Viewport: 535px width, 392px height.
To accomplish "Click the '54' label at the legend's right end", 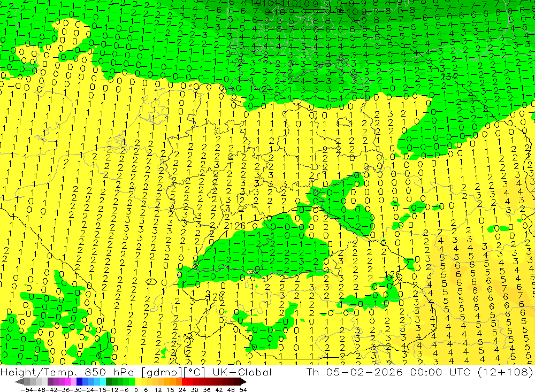I will click(x=243, y=390).
